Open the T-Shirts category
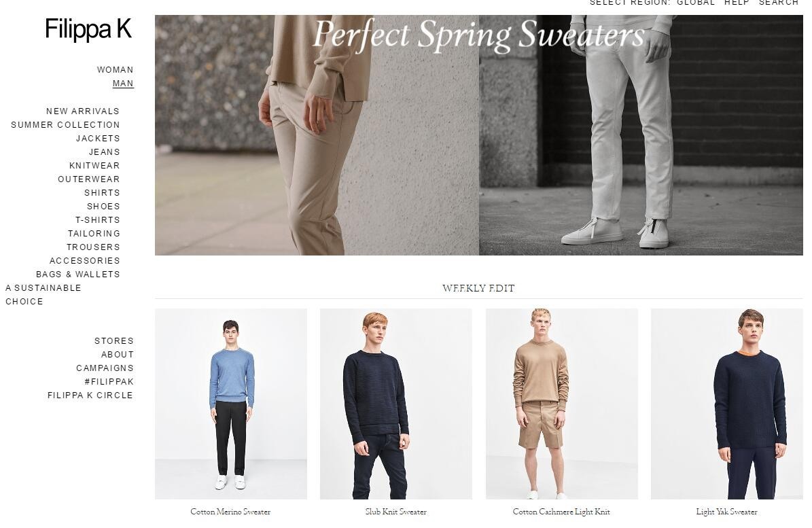This screenshot has width=812, height=528. [98, 220]
